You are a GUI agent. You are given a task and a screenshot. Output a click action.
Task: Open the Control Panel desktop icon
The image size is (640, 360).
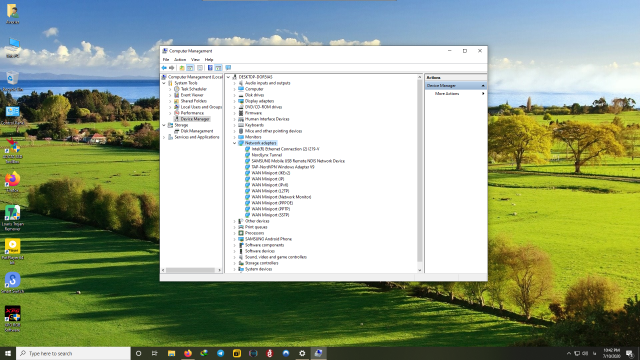pyautogui.click(x=12, y=115)
